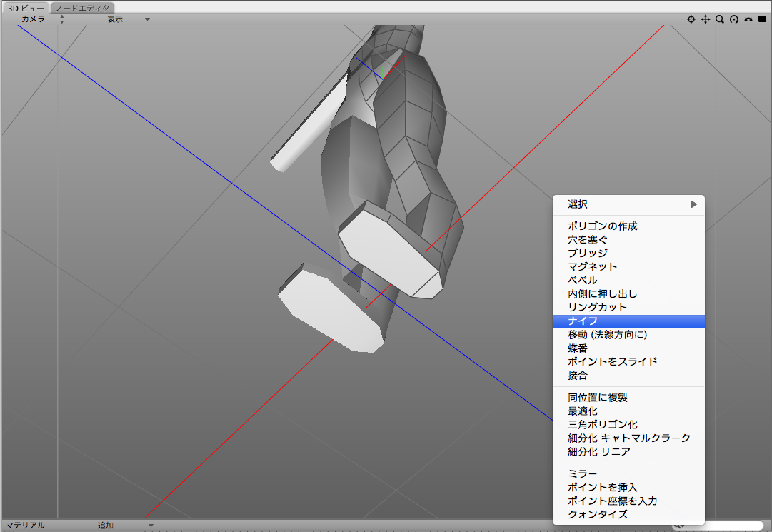This screenshot has width=772, height=532.
Task: Choose 三角ポリゴン化 menu entry
Action: 628,425
